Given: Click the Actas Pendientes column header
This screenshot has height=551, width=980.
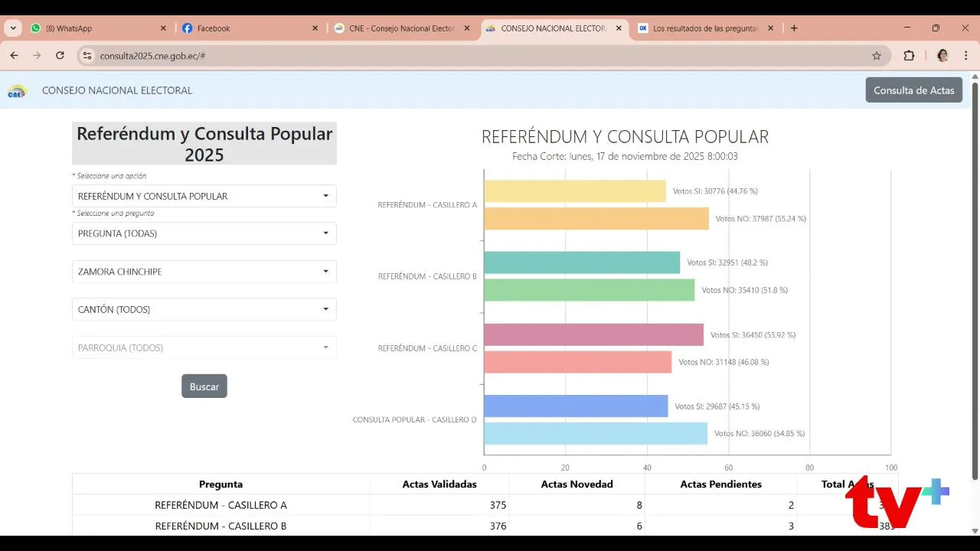Looking at the screenshot, I should (720, 484).
